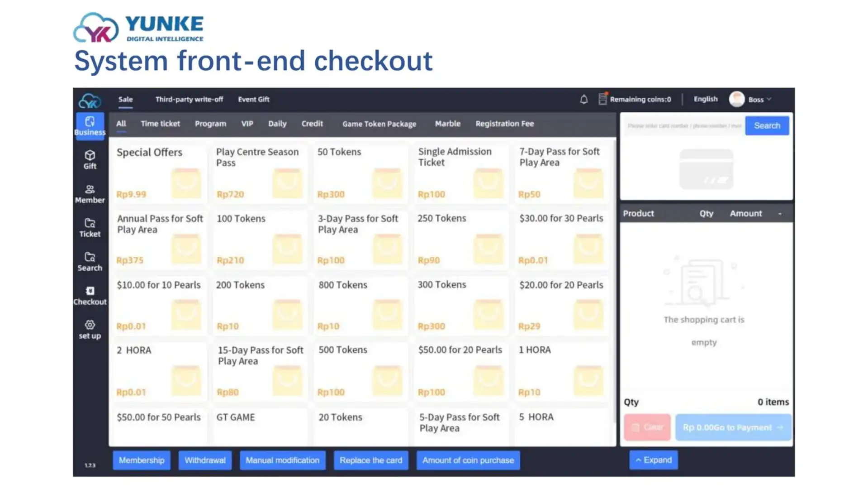This screenshot has height=489, width=868.
Task: Open the Third-party write-off tab
Action: (189, 99)
